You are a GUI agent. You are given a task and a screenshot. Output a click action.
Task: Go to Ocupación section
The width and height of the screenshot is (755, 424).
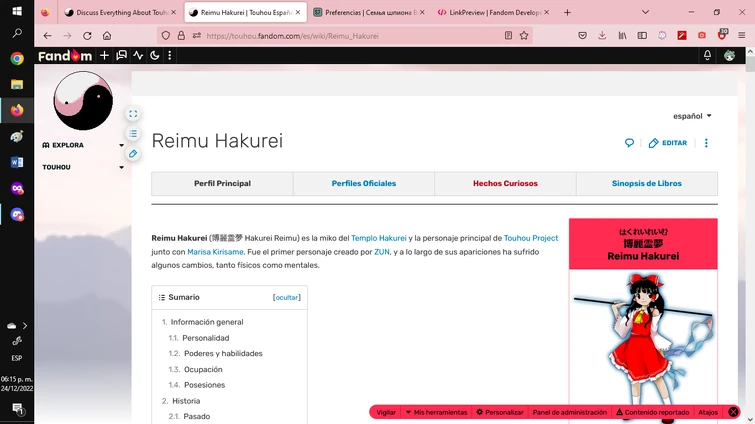203,369
